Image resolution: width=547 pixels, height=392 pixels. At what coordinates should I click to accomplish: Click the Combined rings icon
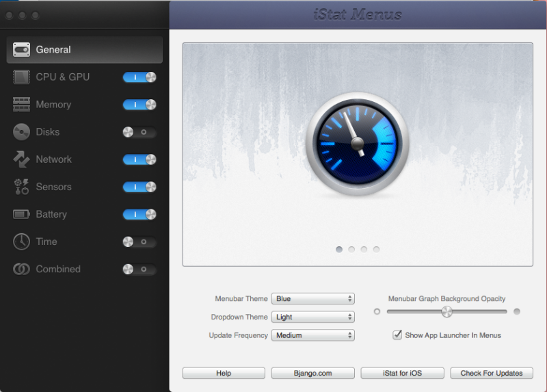coord(21,269)
